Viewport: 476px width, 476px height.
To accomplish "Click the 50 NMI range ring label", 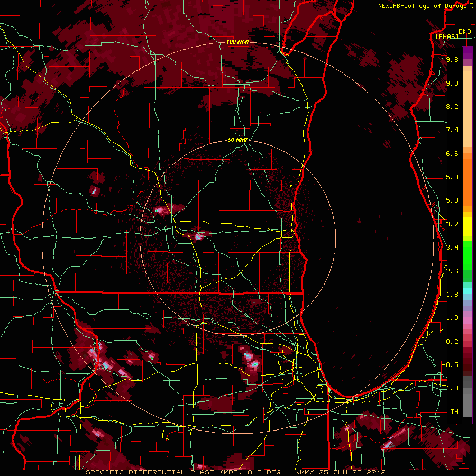I will 237,140.
